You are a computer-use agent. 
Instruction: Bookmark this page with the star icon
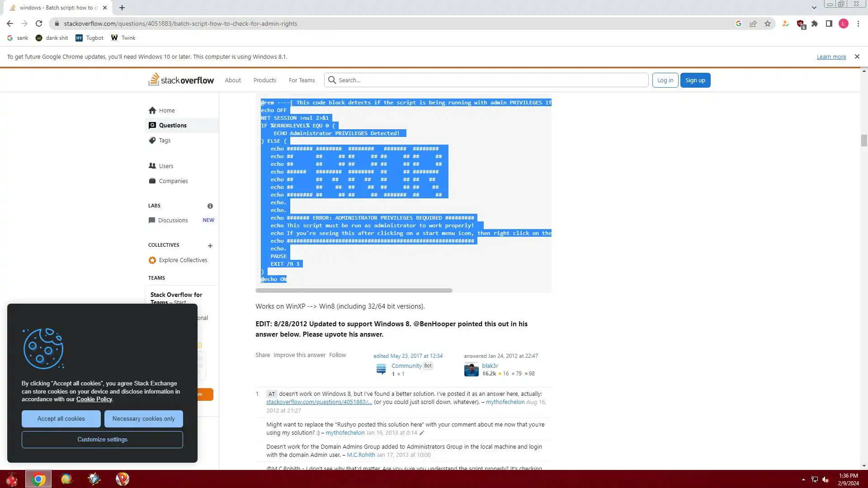768,23
